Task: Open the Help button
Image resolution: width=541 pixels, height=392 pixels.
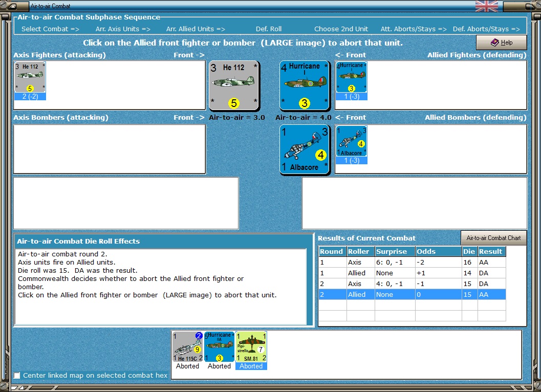Action: (x=501, y=42)
